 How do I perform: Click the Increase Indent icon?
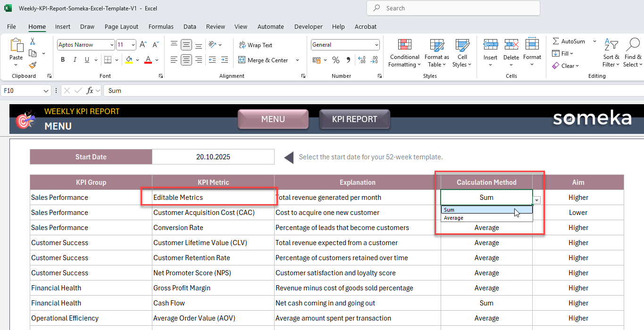[225, 60]
